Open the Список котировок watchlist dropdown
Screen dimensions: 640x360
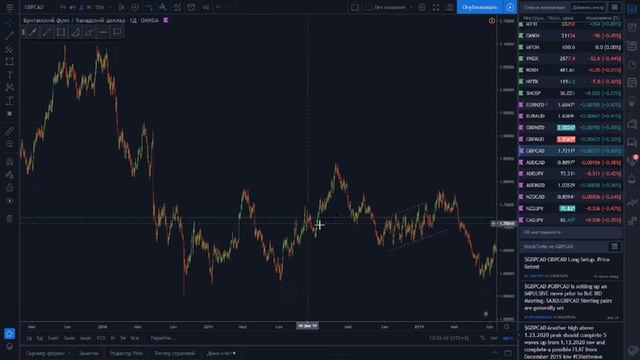[544, 7]
